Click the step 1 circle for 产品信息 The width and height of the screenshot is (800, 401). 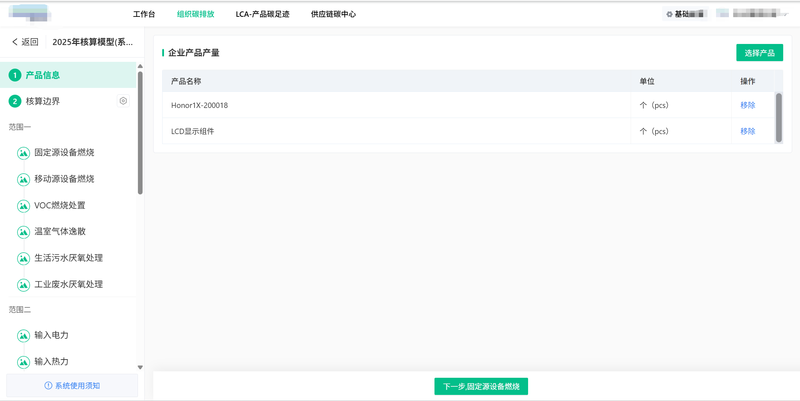pyautogui.click(x=15, y=75)
